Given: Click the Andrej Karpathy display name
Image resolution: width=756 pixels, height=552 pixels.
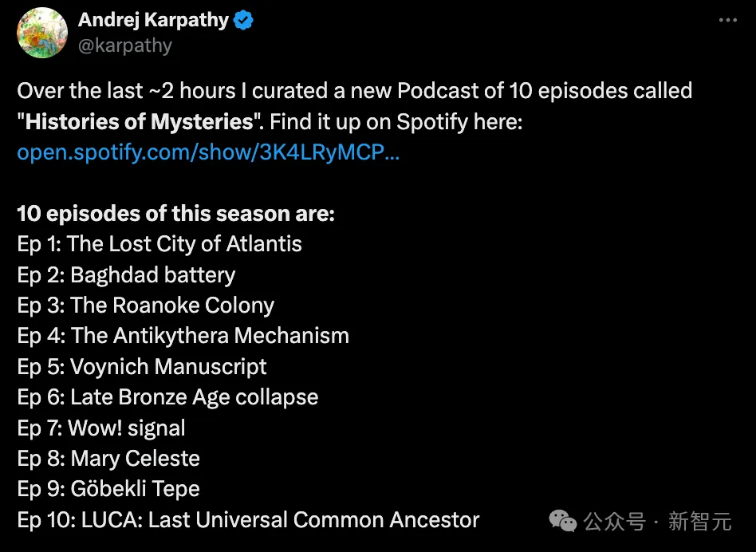Looking at the screenshot, I should [153, 20].
